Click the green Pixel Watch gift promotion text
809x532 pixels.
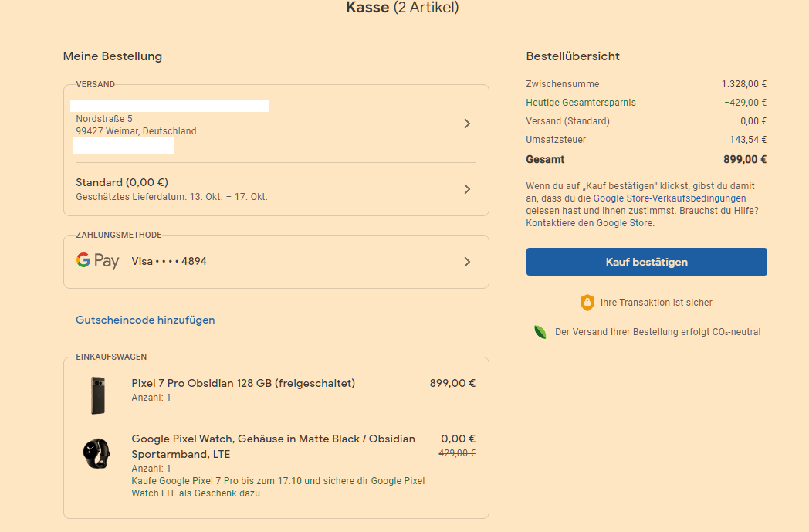point(278,487)
